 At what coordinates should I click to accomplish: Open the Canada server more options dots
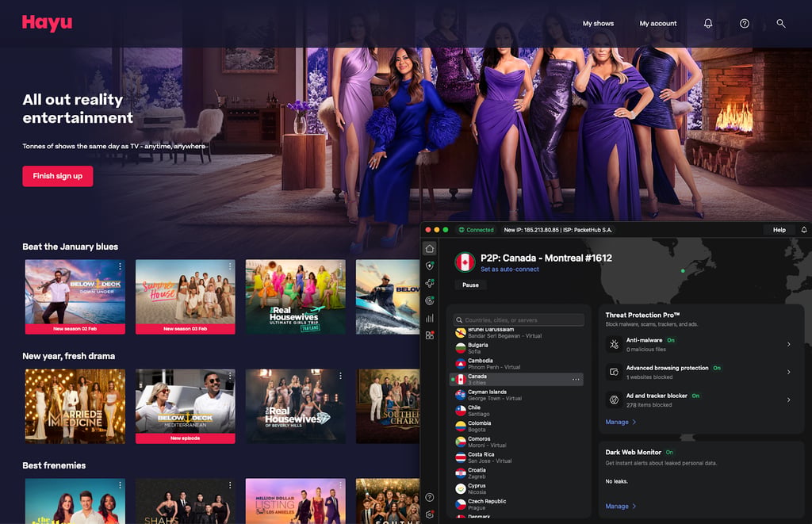click(x=576, y=380)
